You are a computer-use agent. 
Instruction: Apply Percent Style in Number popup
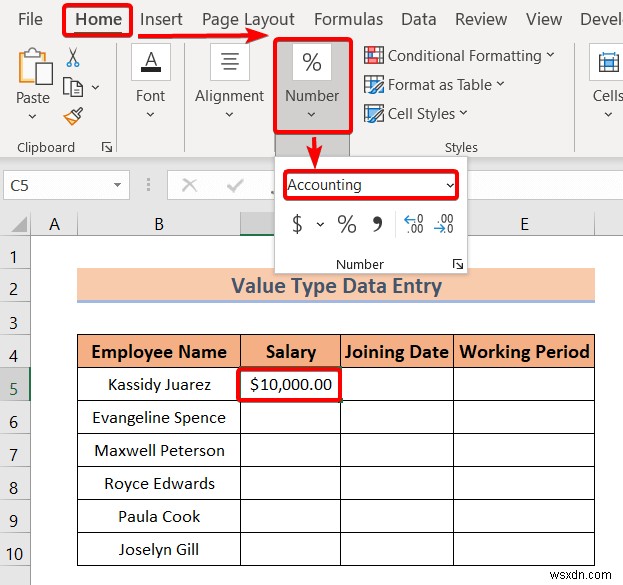[347, 224]
